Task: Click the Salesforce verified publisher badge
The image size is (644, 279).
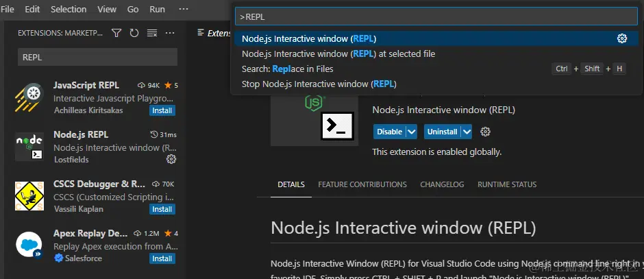Action: (59, 258)
